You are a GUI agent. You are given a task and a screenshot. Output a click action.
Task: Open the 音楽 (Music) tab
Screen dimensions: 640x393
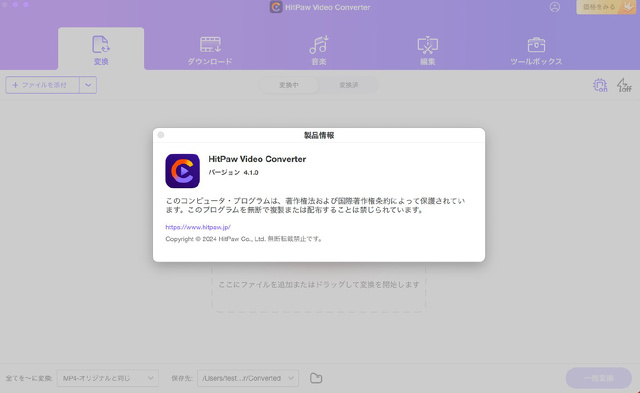[x=319, y=51]
